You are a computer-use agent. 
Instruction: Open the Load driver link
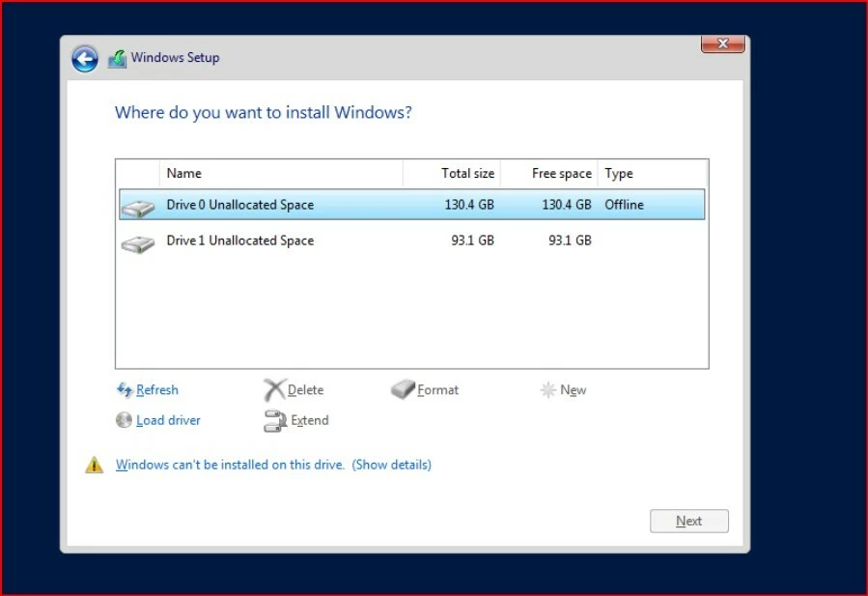tap(168, 420)
